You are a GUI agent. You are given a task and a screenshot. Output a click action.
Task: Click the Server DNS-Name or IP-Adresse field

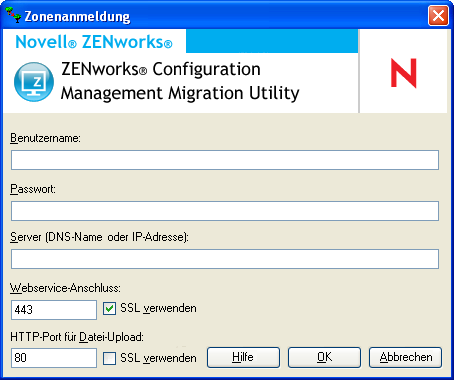tap(225, 259)
